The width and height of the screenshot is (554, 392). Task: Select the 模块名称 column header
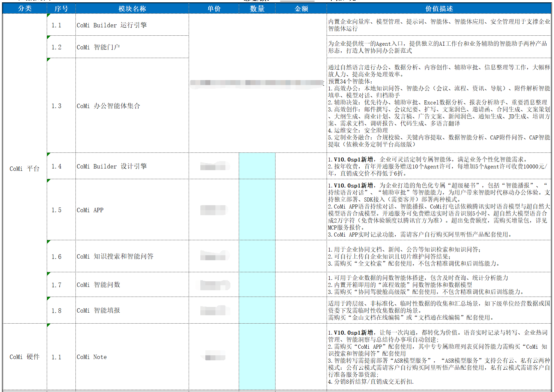(132, 9)
